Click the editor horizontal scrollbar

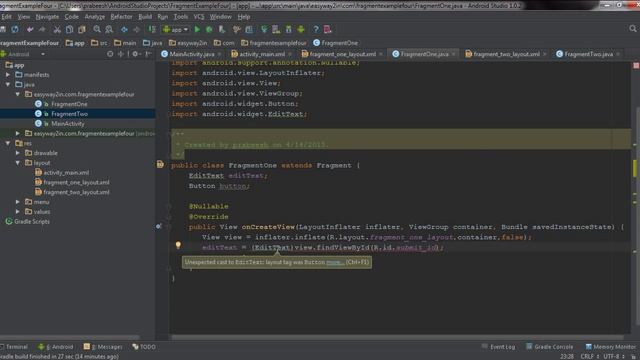(397, 338)
